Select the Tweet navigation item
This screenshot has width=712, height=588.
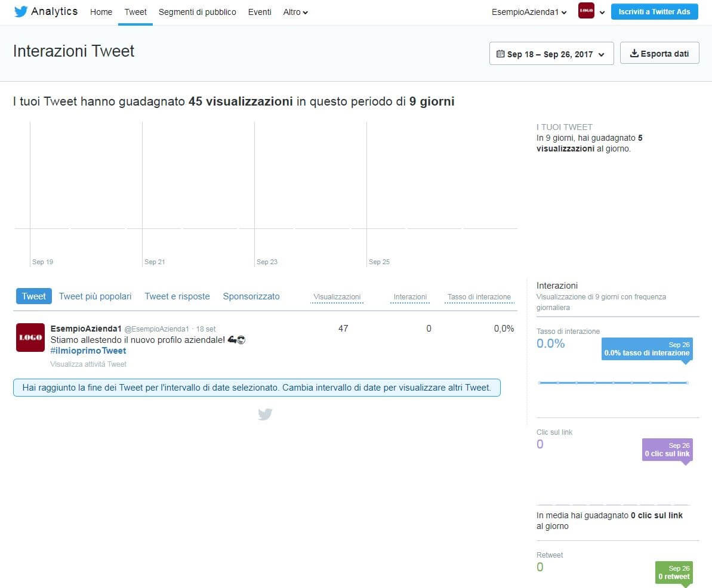(135, 13)
